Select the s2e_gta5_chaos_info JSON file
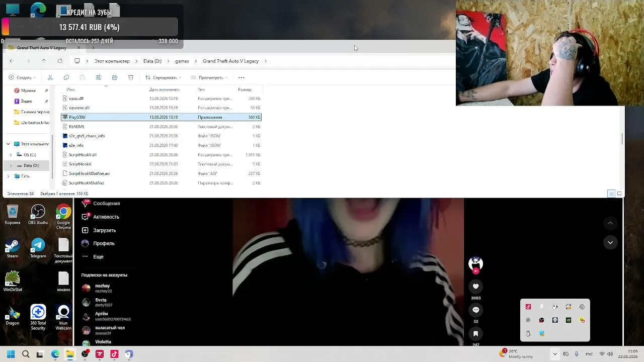 point(161,136)
